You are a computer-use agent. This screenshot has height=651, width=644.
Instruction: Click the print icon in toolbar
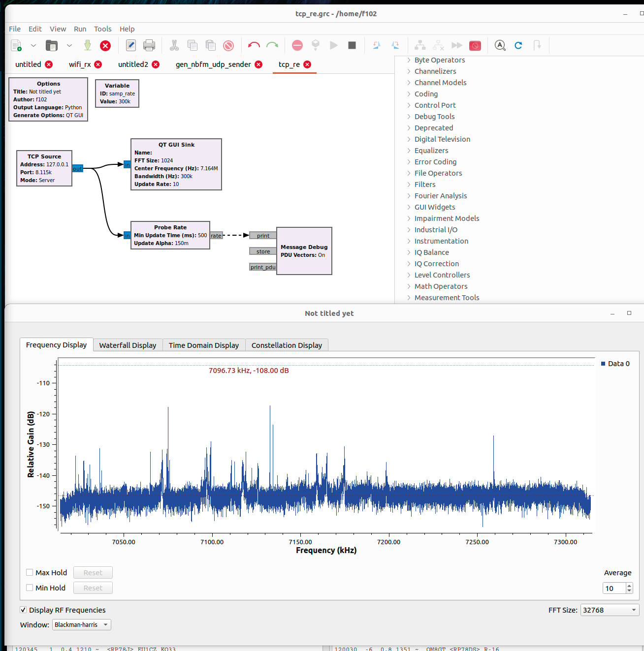149,46
